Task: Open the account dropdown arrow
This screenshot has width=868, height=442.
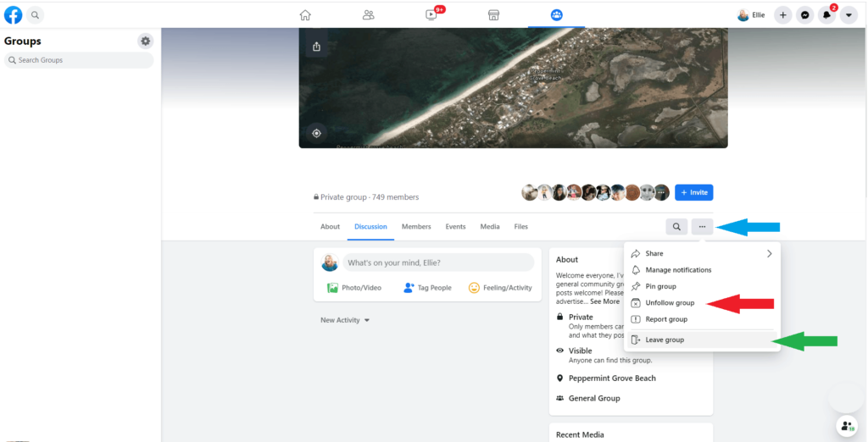Action: pos(849,15)
